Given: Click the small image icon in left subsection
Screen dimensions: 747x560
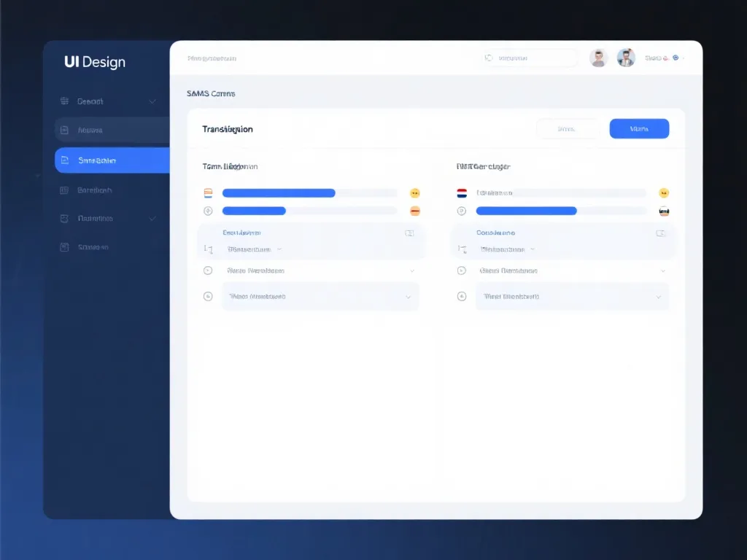Looking at the screenshot, I should coord(409,233).
